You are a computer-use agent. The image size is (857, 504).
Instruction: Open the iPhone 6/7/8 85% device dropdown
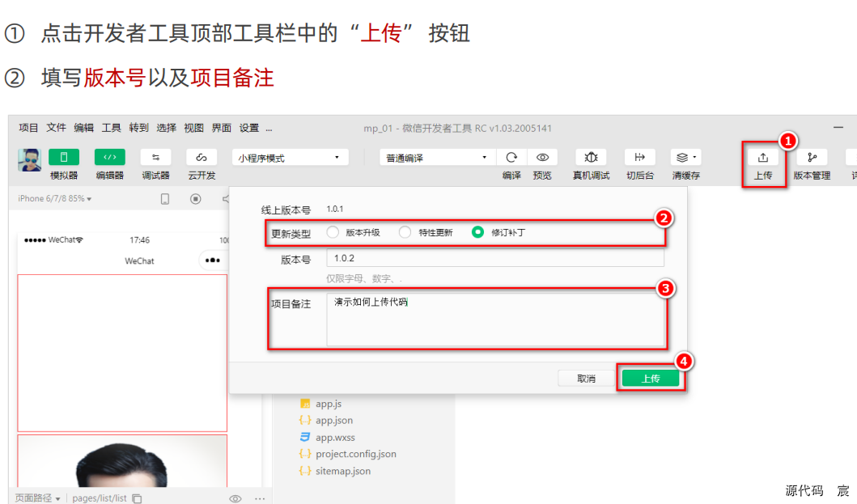55,198
